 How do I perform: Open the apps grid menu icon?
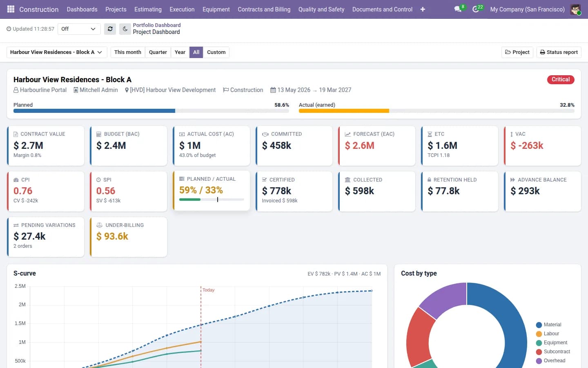click(11, 9)
